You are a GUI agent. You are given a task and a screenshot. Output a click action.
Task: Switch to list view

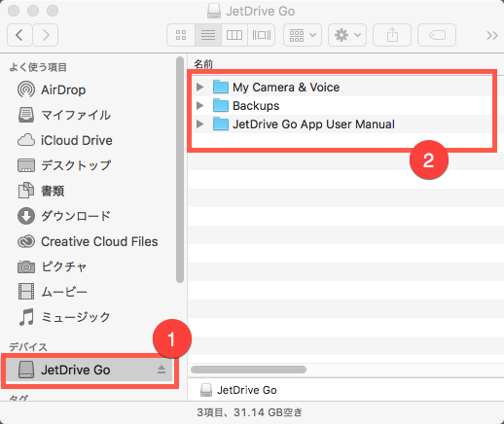[x=208, y=35]
